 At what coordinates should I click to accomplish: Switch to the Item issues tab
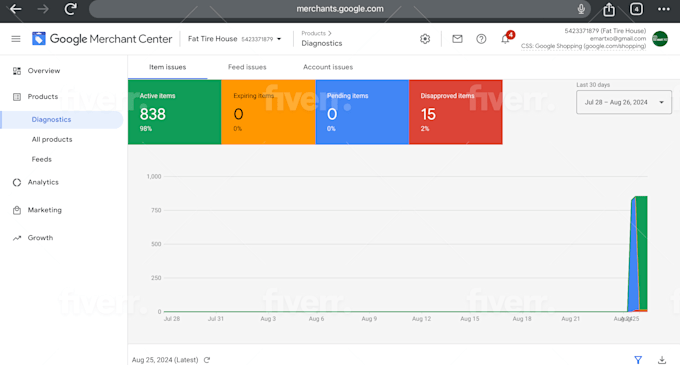pyautogui.click(x=167, y=67)
